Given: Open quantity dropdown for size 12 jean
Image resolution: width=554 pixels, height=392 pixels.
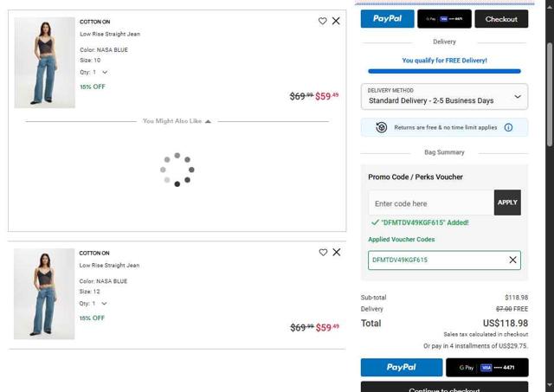Looking at the screenshot, I should [104, 304].
